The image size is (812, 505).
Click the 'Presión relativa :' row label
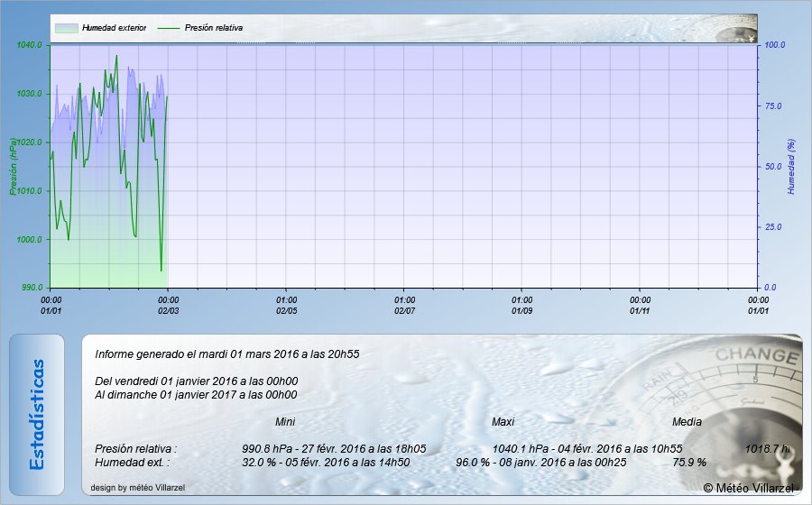135,448
